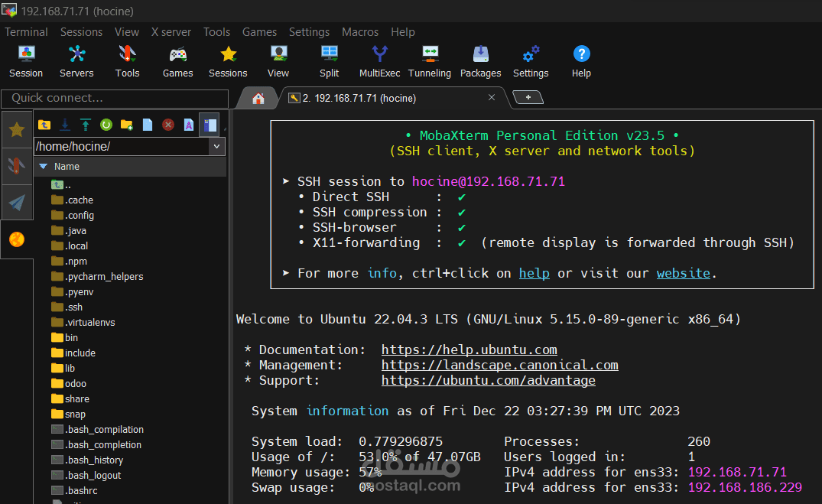Click the red delete icon in SFTP toolbar

click(167, 125)
